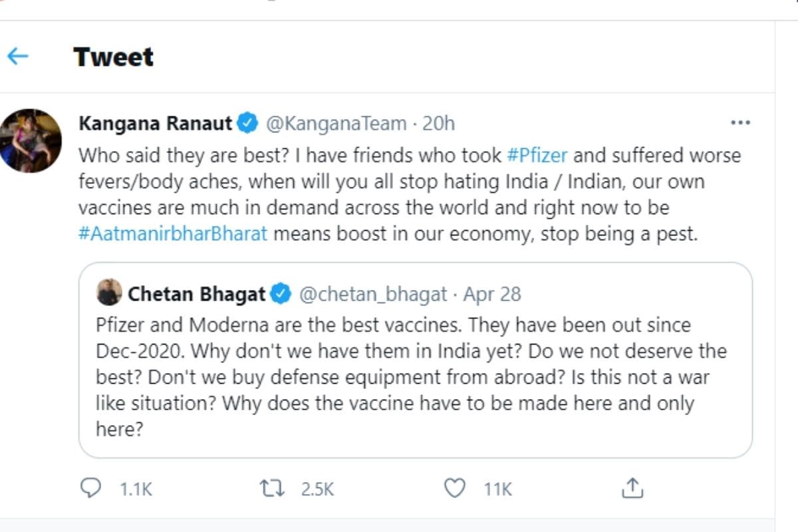Open the #AatmanirbharBharat hashtag
The image size is (798, 532).
click(173, 235)
